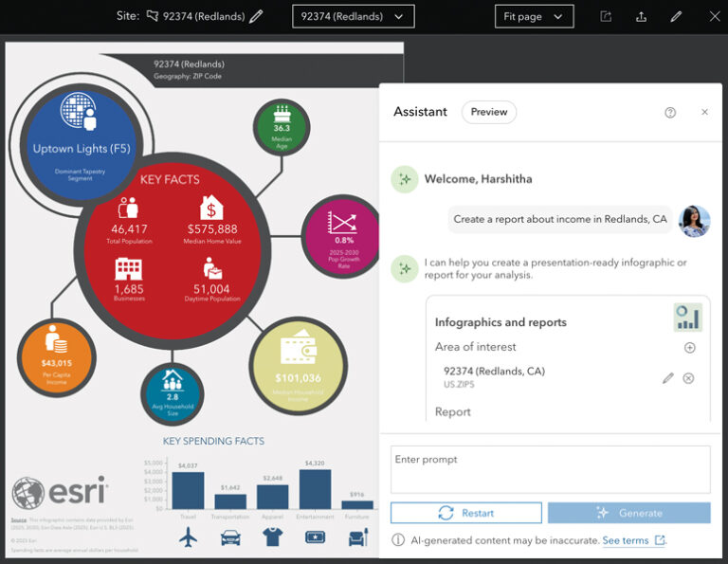The width and height of the screenshot is (728, 564).
Task: Click the Preview badge in Assistant
Action: [x=489, y=112]
